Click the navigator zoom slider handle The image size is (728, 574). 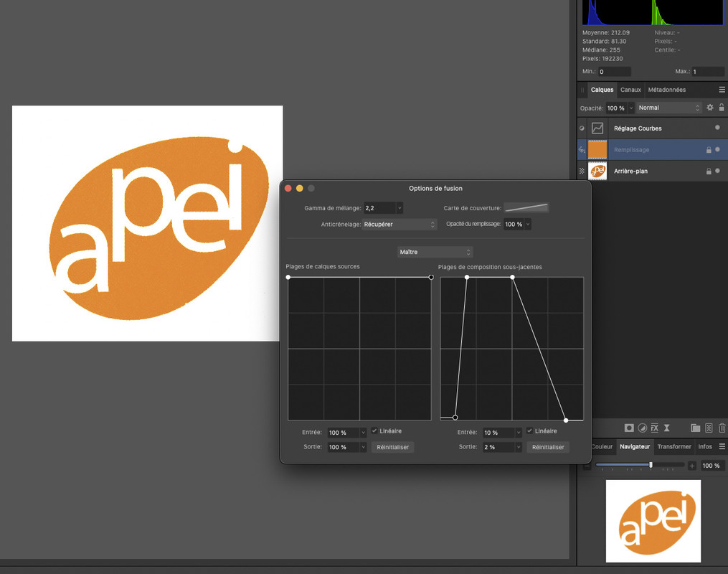click(651, 465)
